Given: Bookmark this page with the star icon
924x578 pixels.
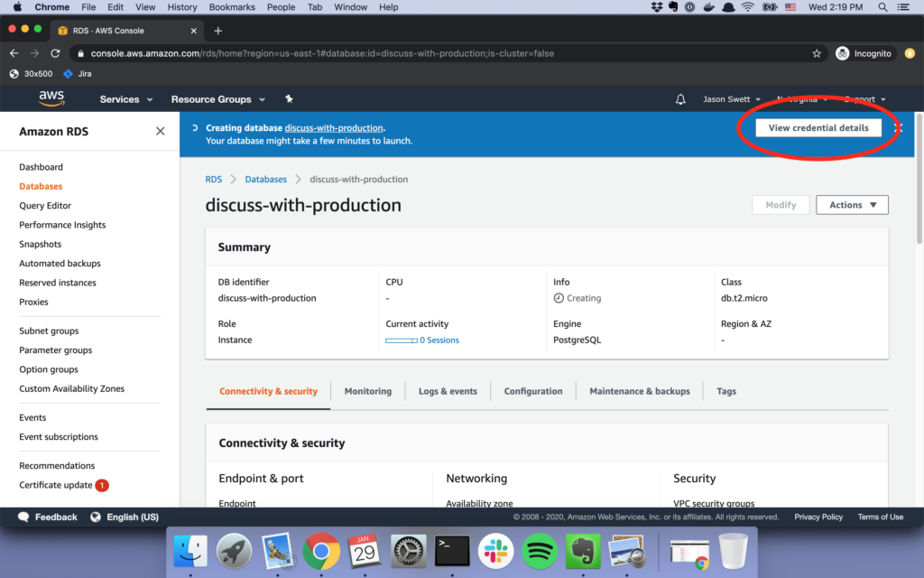Looking at the screenshot, I should click(x=817, y=53).
